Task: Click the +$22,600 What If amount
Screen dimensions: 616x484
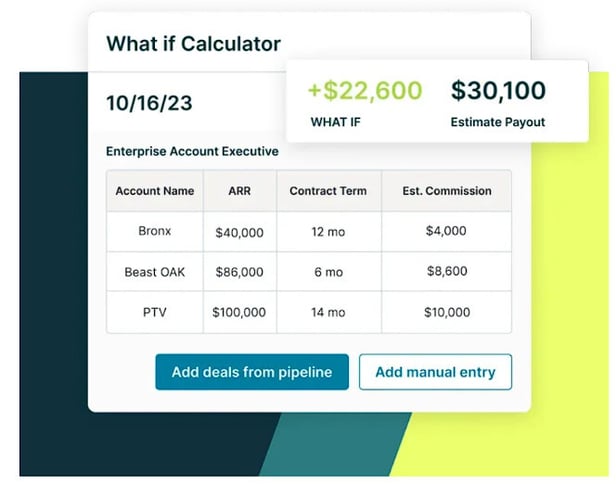Action: (364, 92)
